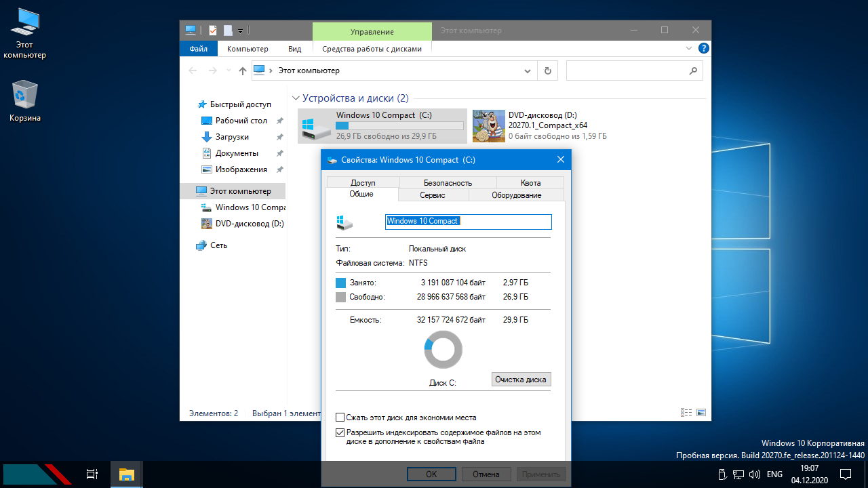
Task: Open the Компьютер ribbon tab
Action: [248, 49]
